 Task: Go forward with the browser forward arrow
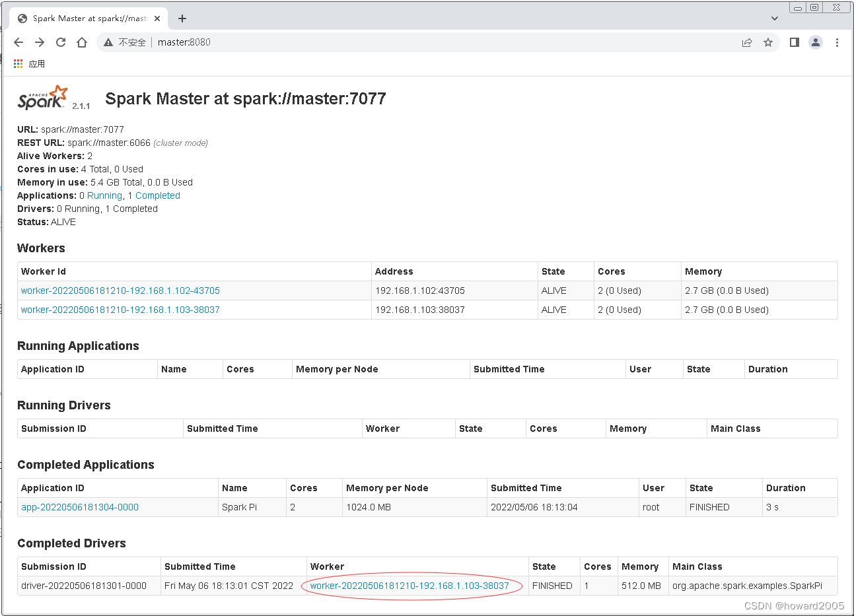click(40, 42)
